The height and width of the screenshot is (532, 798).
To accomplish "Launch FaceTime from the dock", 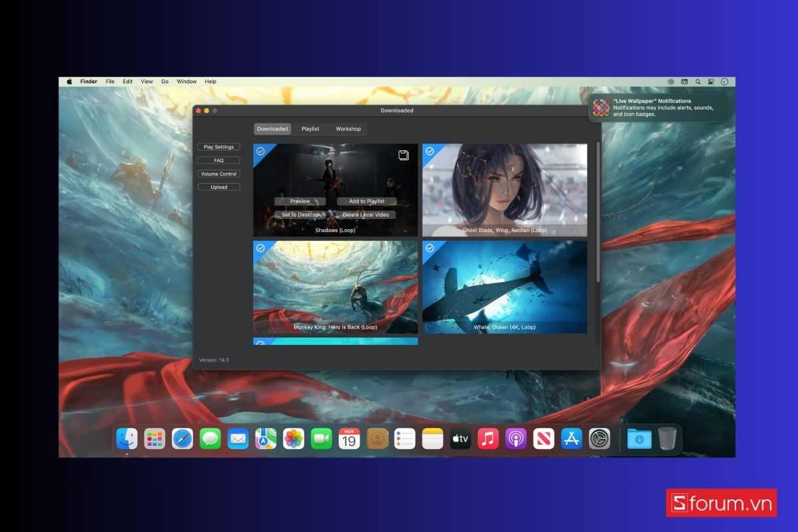I will 321,439.
